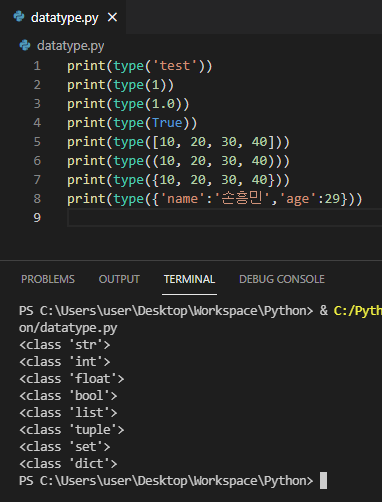Image resolution: width=382 pixels, height=502 pixels.
Task: Open the datatype.py breadcrumb path
Action: [71, 46]
